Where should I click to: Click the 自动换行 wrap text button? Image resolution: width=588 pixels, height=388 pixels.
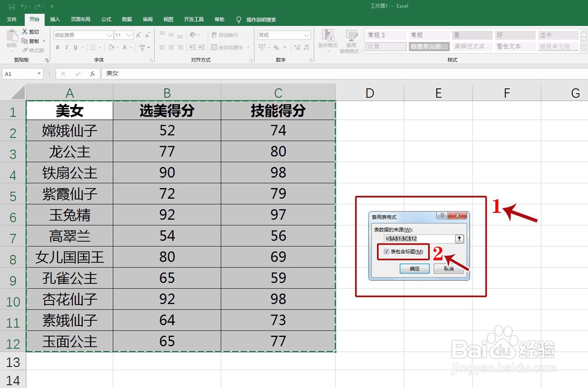[x=225, y=35]
